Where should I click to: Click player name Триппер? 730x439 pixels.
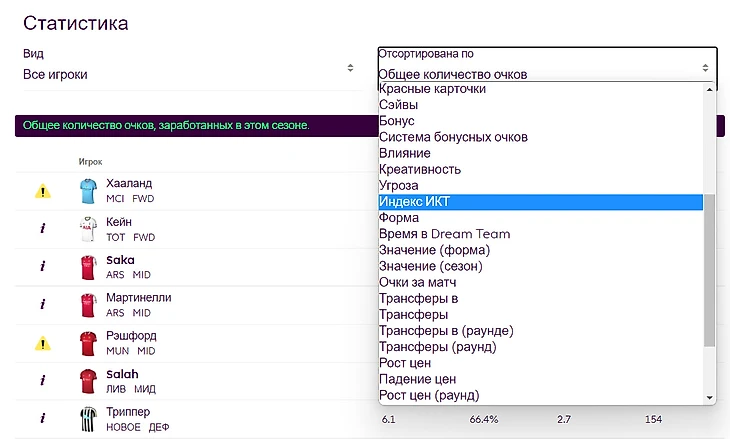coord(127,411)
